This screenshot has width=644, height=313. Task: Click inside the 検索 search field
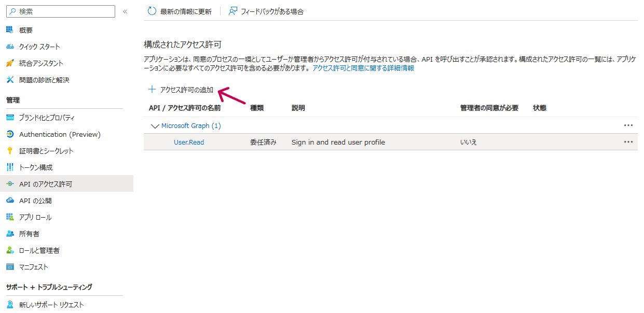coord(60,11)
